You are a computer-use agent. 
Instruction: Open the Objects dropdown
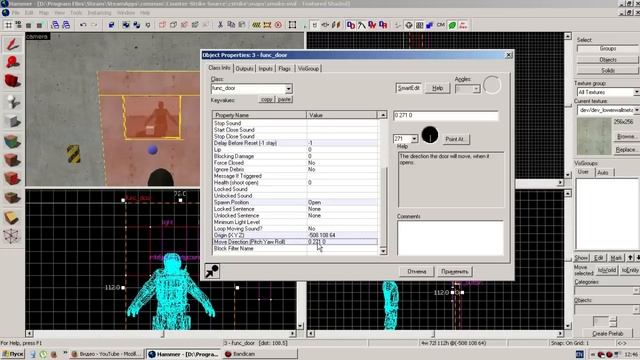pos(636,309)
